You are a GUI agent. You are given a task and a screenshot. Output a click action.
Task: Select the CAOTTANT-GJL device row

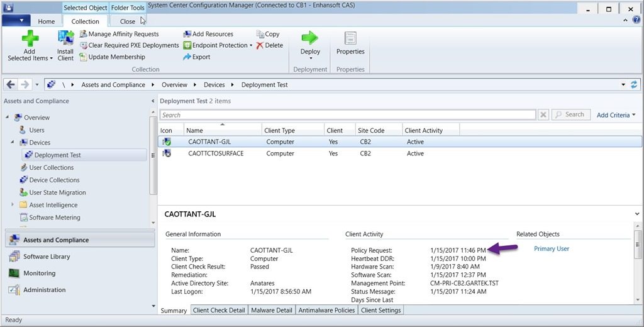[399, 141]
